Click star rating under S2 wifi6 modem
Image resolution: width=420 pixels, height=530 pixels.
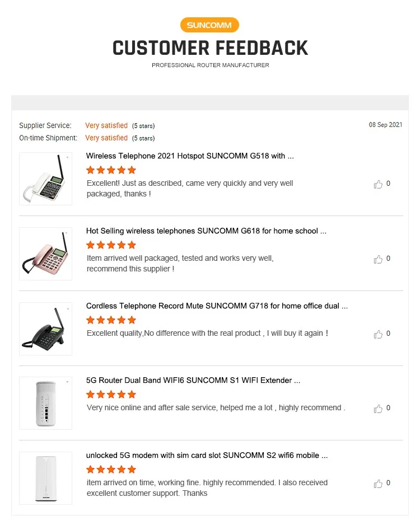tap(111, 469)
